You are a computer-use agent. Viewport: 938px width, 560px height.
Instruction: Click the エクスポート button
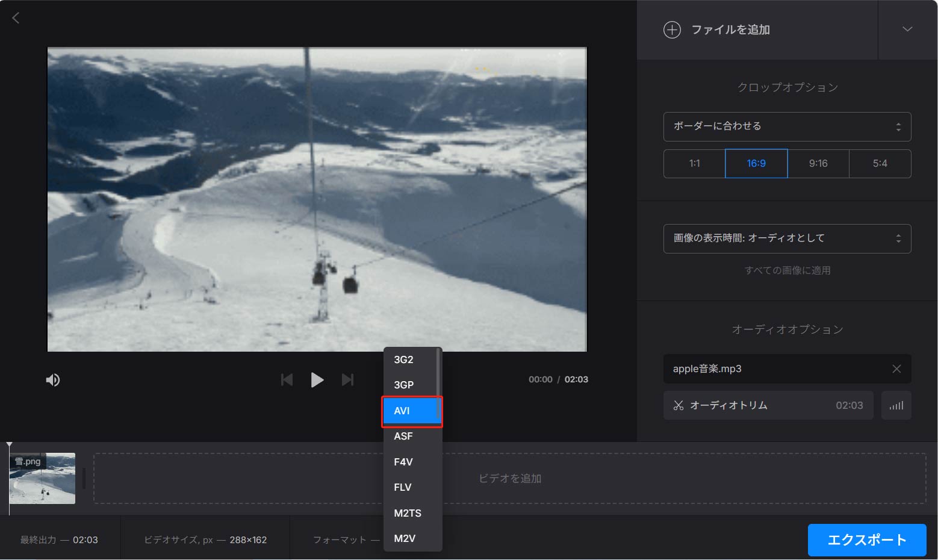867,540
